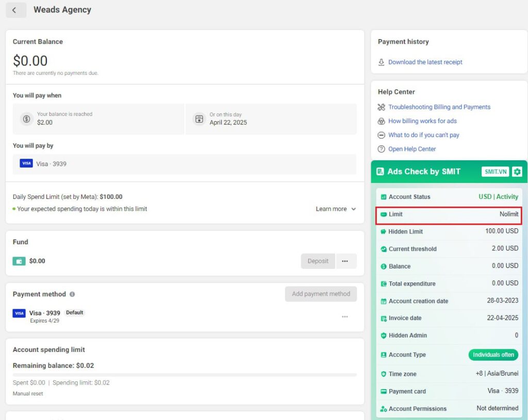Viewport: 528px width, 420px height.
Task: Click the Hidden Limit icon
Action: click(x=383, y=231)
